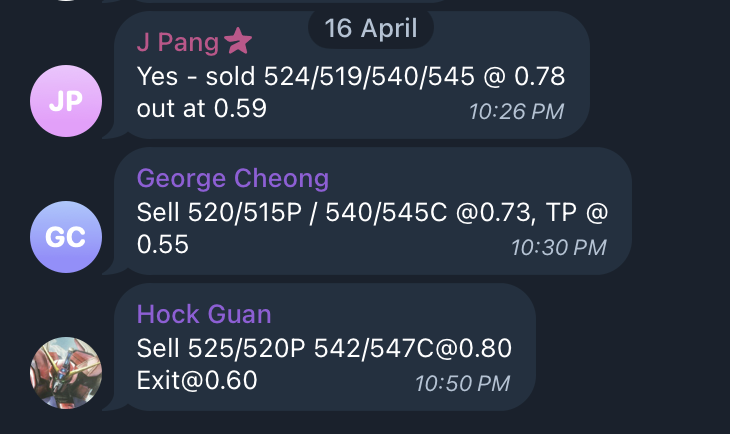Viewport: 730px width, 434px height.
Task: Open J Pang's profile via sender name
Action: tap(177, 42)
